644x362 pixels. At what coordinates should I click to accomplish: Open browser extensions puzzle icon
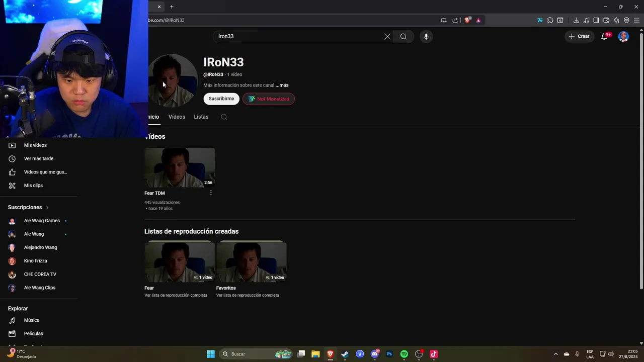550,20
